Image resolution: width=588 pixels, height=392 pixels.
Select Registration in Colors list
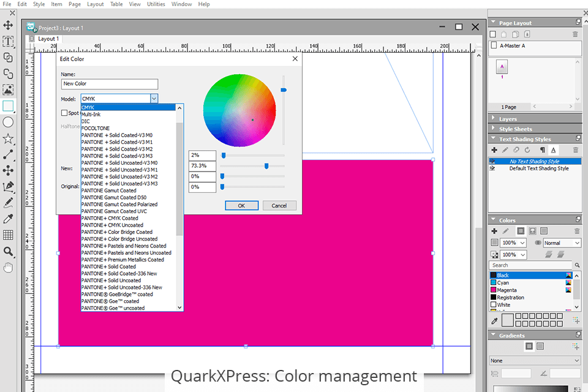point(531,298)
